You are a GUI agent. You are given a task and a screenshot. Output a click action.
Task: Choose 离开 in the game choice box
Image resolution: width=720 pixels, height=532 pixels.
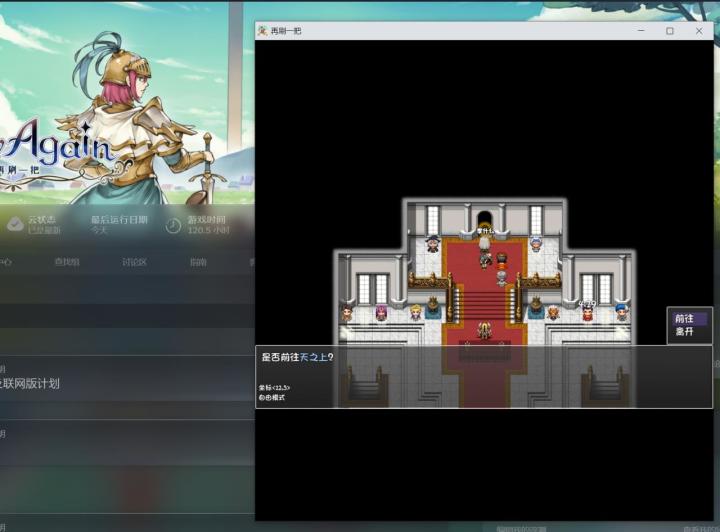tap(684, 331)
